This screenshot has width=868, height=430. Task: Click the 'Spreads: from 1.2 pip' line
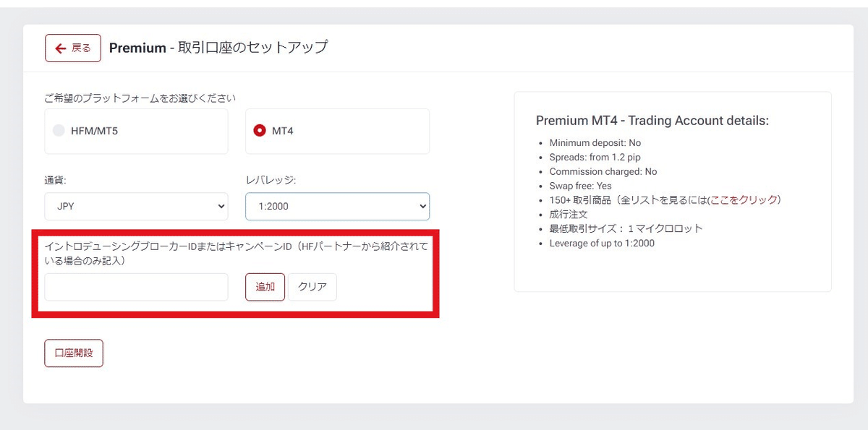595,157
